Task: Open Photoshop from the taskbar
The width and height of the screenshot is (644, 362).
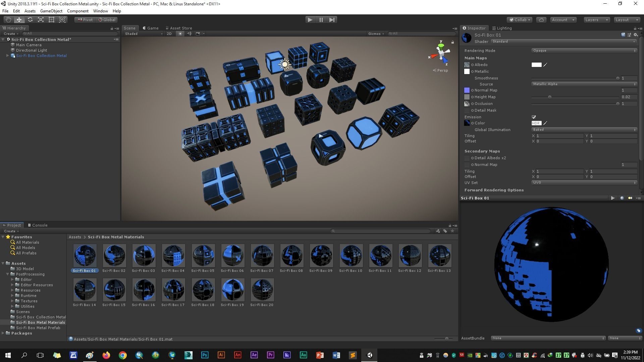Action: point(205,355)
